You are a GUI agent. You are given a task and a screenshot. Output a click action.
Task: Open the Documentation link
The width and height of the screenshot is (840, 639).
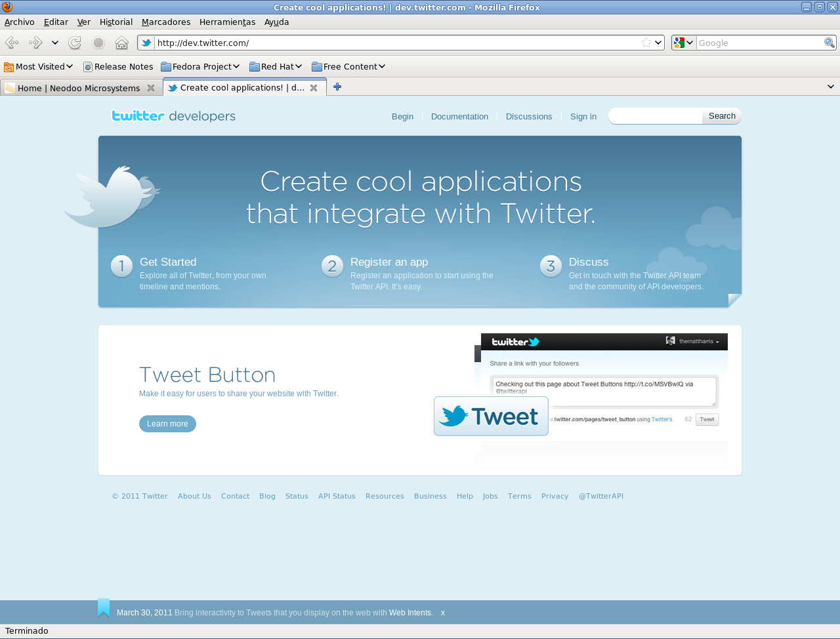459,116
